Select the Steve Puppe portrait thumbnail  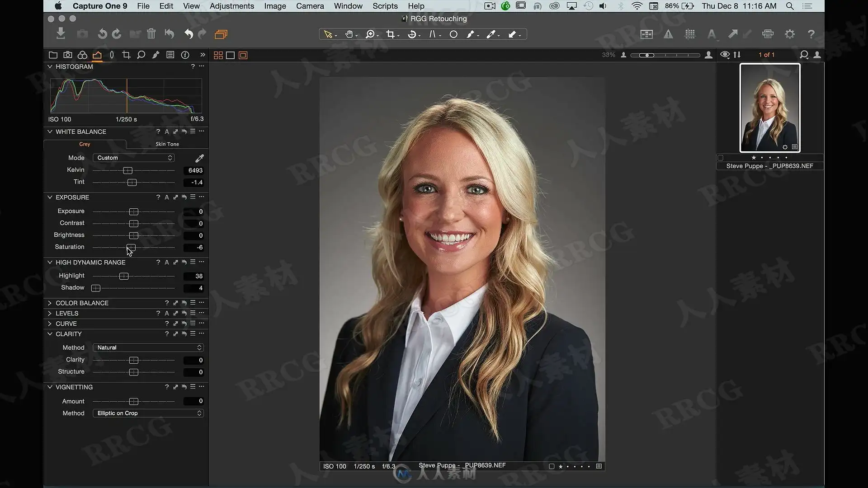click(x=770, y=108)
